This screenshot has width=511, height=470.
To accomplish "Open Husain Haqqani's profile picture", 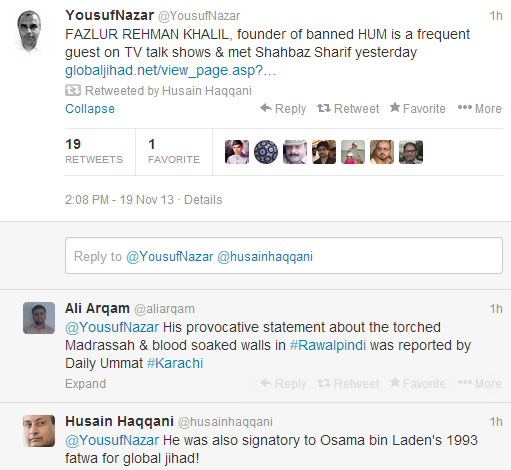I will [39, 431].
